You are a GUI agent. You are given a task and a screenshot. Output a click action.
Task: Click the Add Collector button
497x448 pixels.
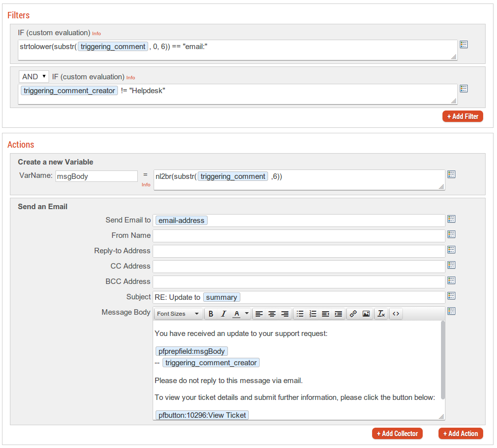coord(397,434)
